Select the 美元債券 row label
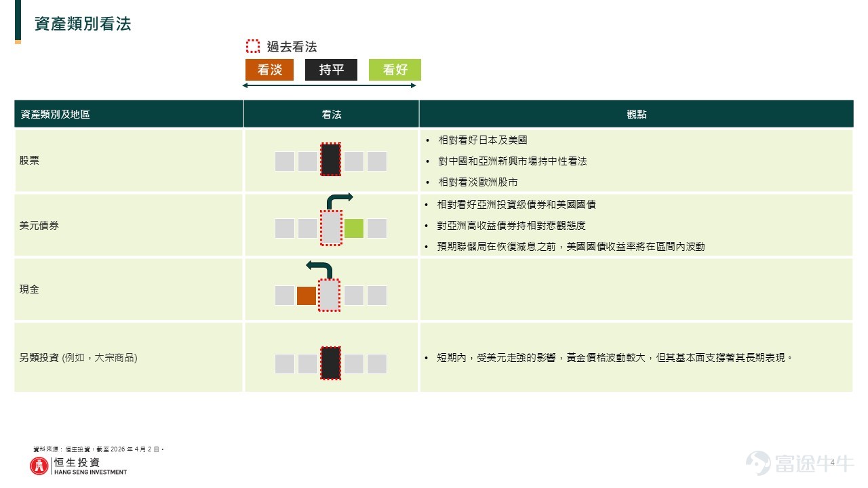The height and width of the screenshot is (488, 868). point(39,224)
